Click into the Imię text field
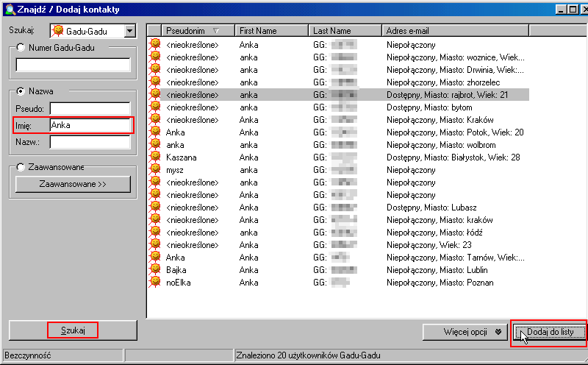The width and height of the screenshot is (588, 365). click(90, 125)
